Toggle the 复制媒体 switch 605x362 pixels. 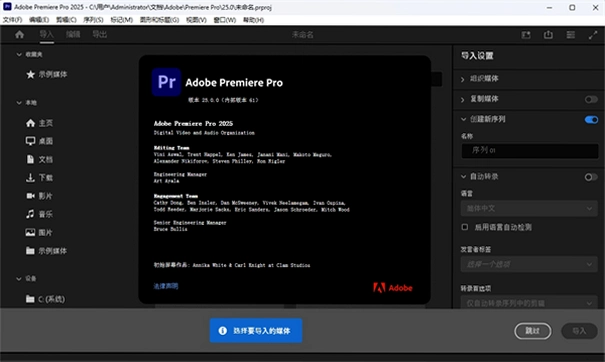pyautogui.click(x=591, y=100)
